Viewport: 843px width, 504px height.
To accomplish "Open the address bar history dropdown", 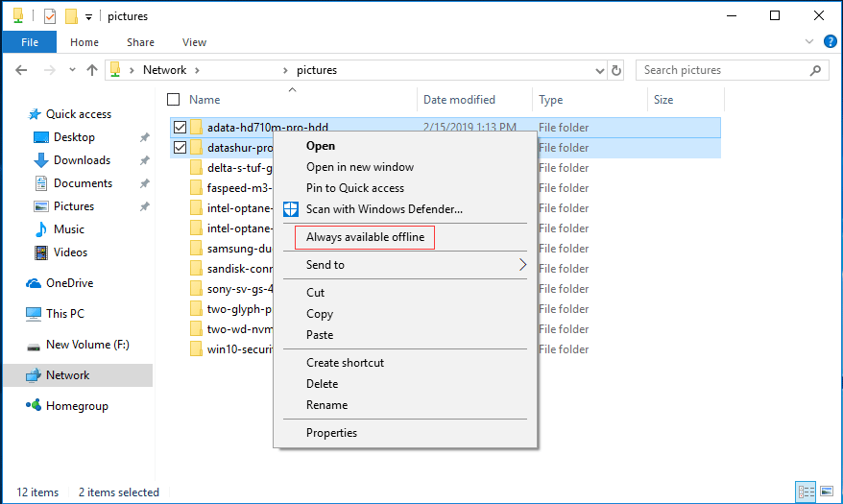I will (x=600, y=70).
